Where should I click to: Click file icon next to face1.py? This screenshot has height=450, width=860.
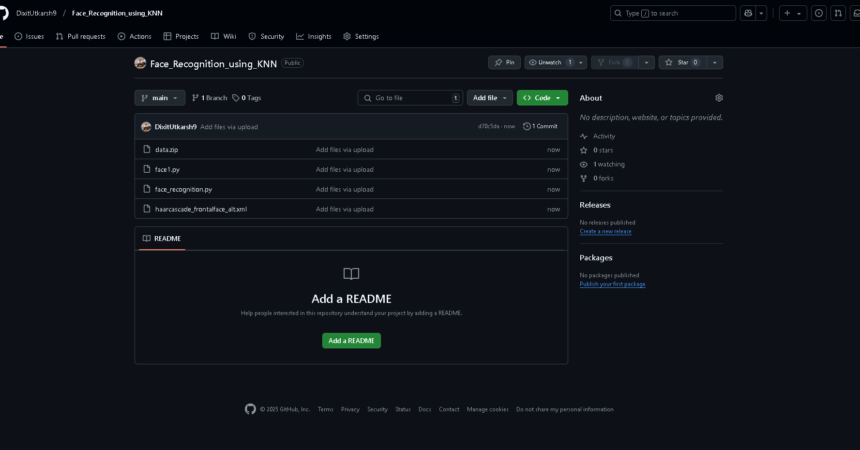[146, 169]
